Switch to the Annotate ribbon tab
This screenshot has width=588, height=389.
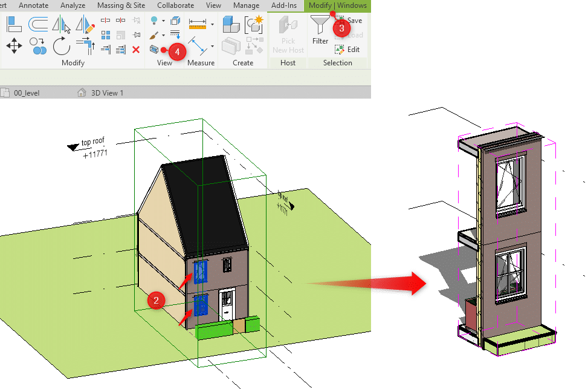click(34, 5)
